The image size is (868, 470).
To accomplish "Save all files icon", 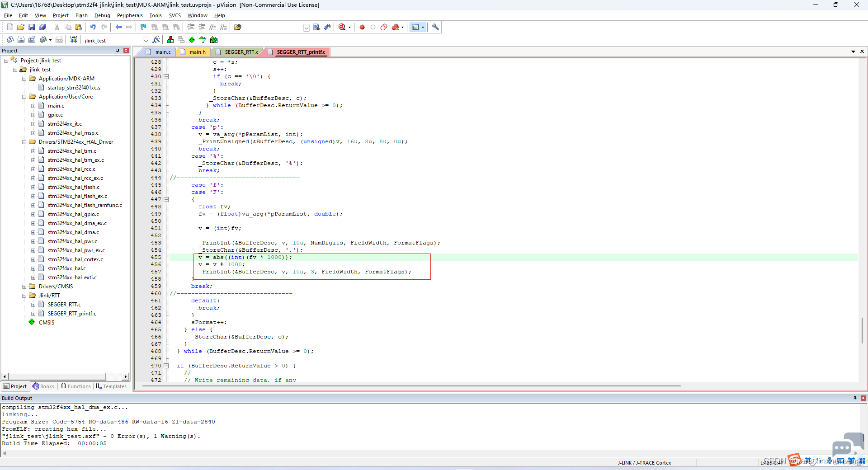I will pyautogui.click(x=42, y=27).
